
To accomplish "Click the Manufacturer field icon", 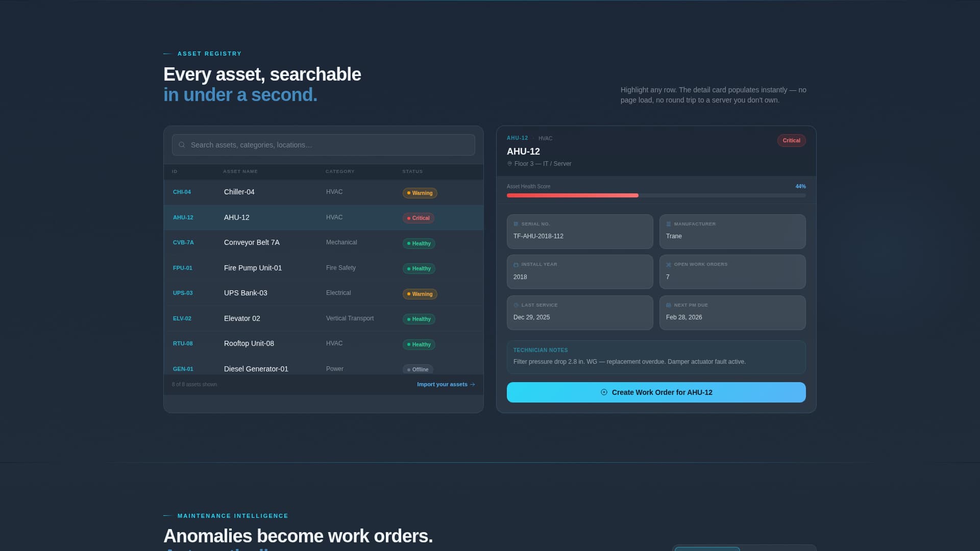I will click(x=668, y=224).
